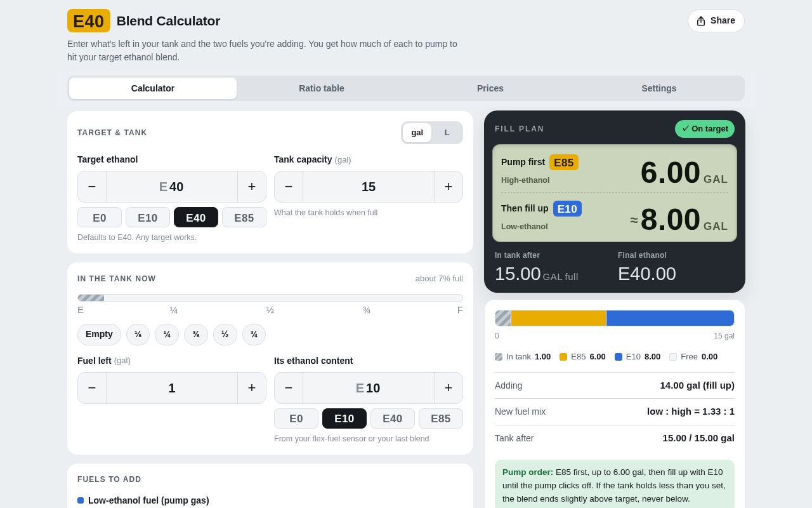Image resolution: width=812 pixels, height=508 pixels.
Task: Click the fuel left value field
Action: (172, 388)
